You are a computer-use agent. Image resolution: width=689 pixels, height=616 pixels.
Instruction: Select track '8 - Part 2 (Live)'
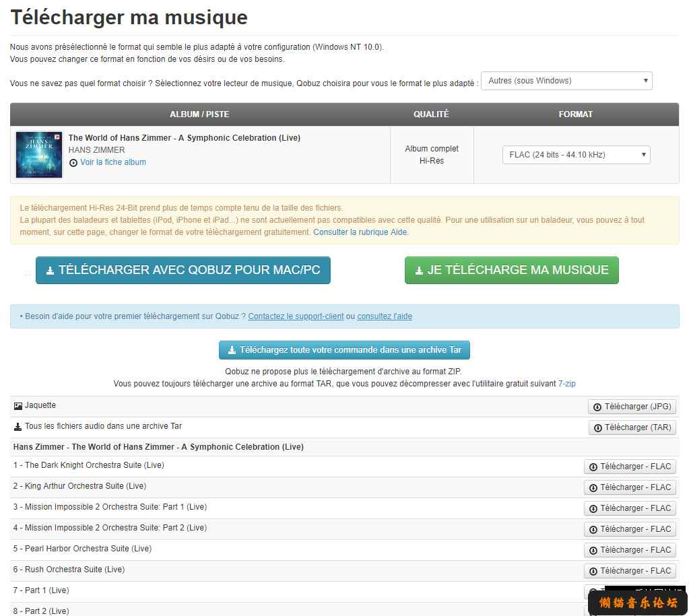(41, 611)
